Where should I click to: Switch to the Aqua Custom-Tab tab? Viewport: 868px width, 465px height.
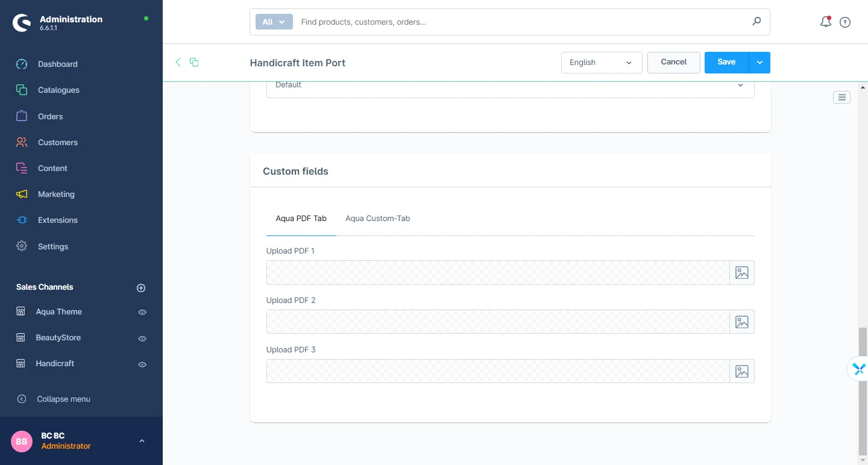pyautogui.click(x=377, y=219)
